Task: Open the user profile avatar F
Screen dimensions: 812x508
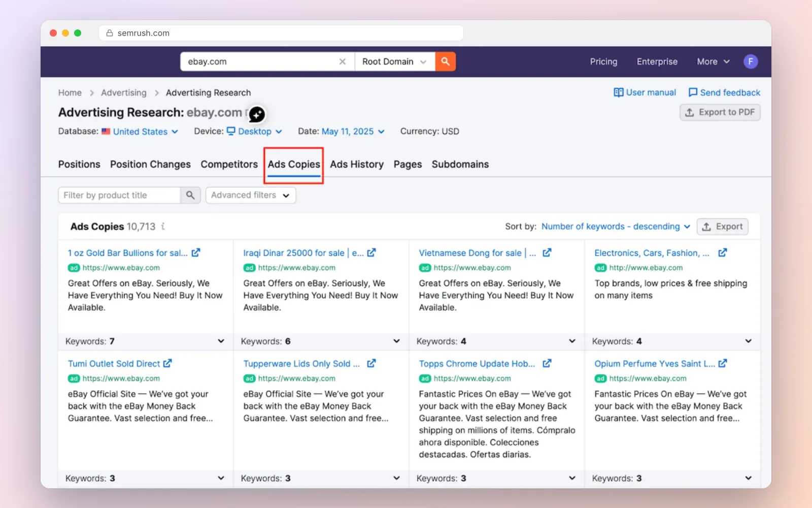Action: [x=751, y=61]
